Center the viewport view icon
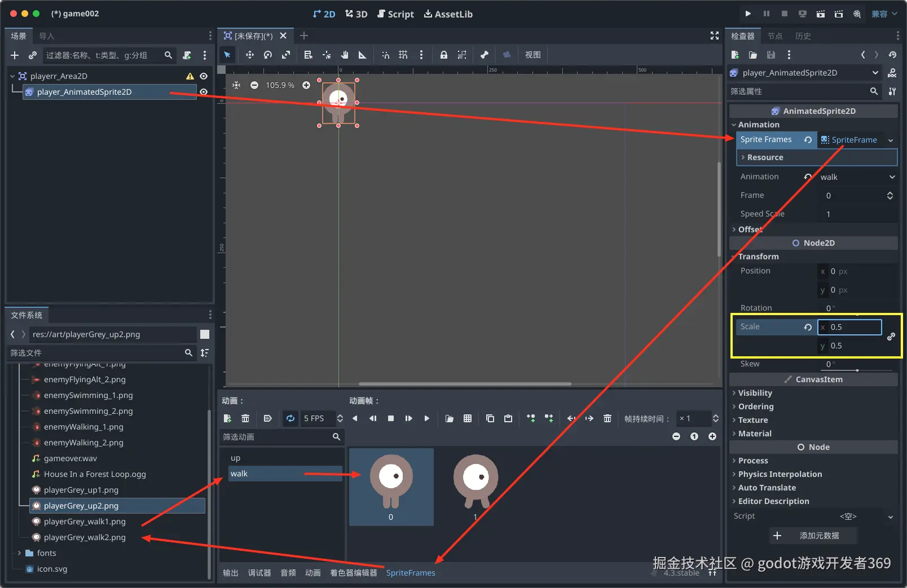Screen dimensions: 907x588 click(236, 85)
